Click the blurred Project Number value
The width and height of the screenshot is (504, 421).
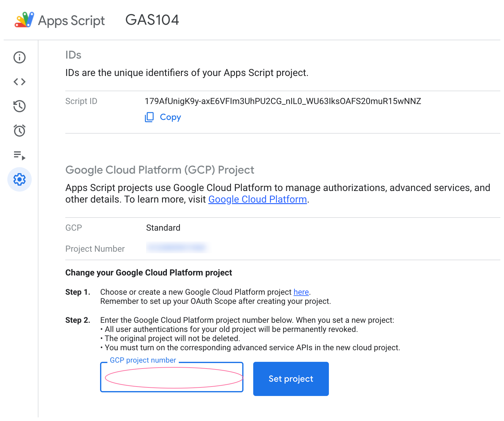(178, 247)
